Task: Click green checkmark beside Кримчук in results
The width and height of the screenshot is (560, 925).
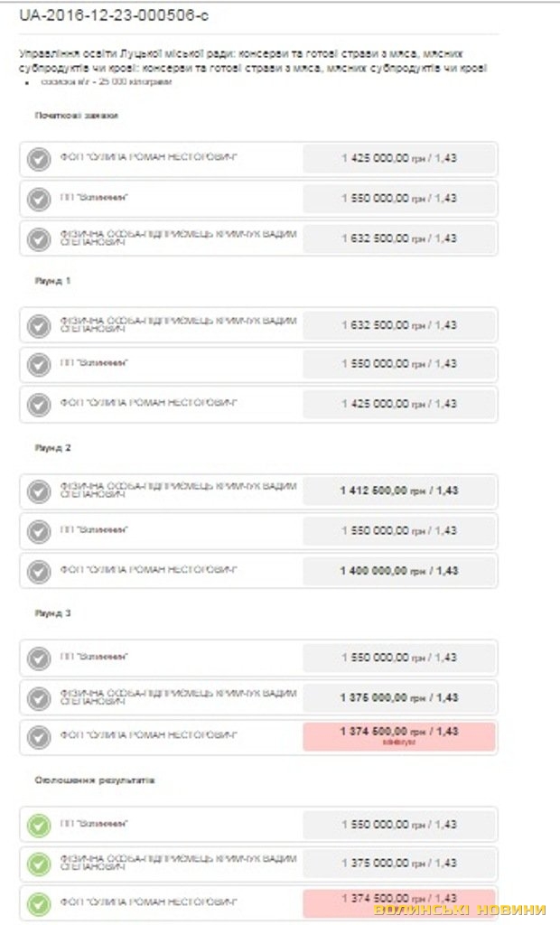Action: [38, 864]
